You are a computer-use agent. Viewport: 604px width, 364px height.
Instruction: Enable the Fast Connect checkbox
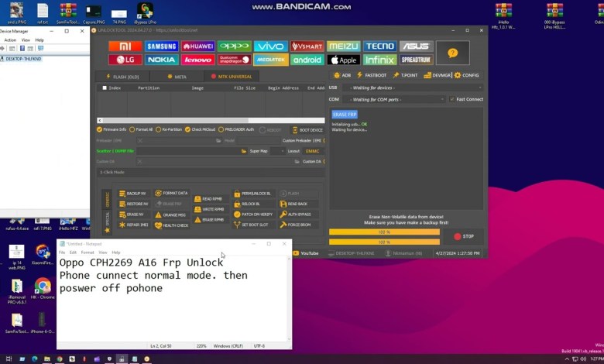(x=452, y=99)
